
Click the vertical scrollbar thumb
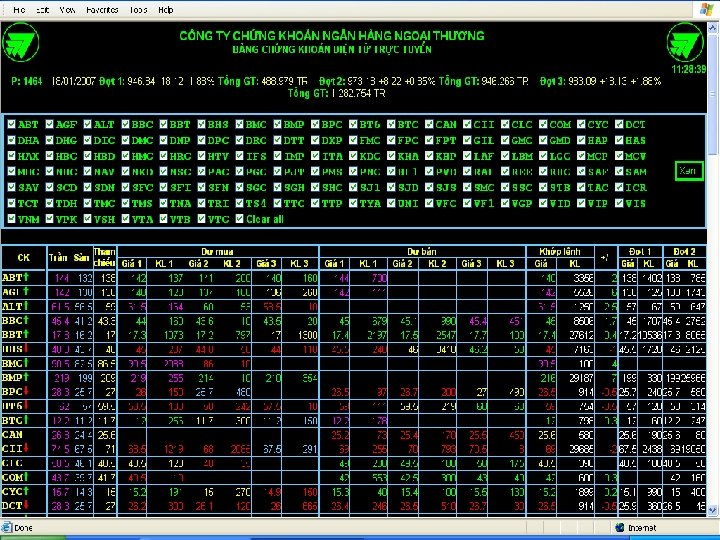click(x=713, y=94)
